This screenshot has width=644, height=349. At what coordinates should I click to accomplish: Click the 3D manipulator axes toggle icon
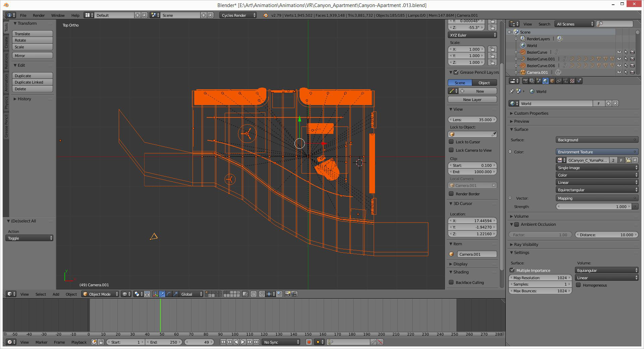[155, 294]
